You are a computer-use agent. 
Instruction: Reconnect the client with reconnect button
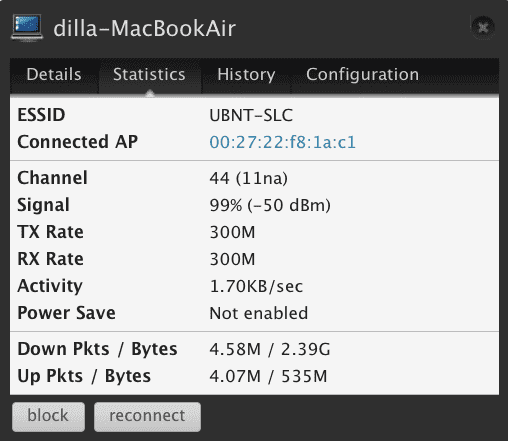point(147,416)
